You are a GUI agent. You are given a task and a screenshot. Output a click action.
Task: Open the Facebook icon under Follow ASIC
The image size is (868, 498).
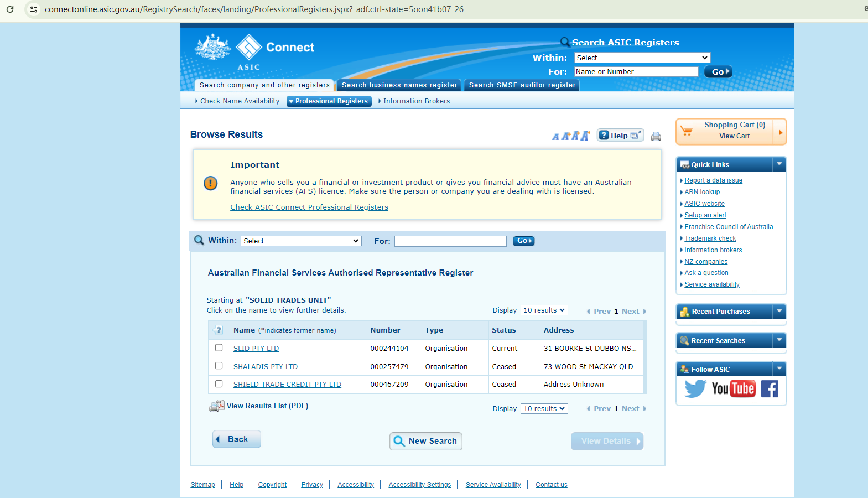[x=770, y=388]
